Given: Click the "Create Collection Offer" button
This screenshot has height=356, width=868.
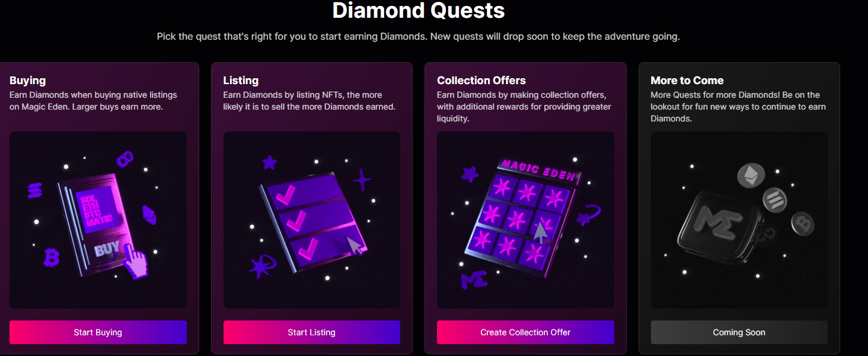Looking at the screenshot, I should 525,332.
